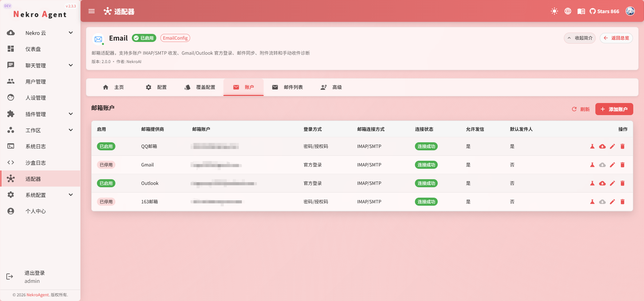The height and width of the screenshot is (301, 644).
Task: Return to overview via 返回总览
Action: (x=616, y=38)
